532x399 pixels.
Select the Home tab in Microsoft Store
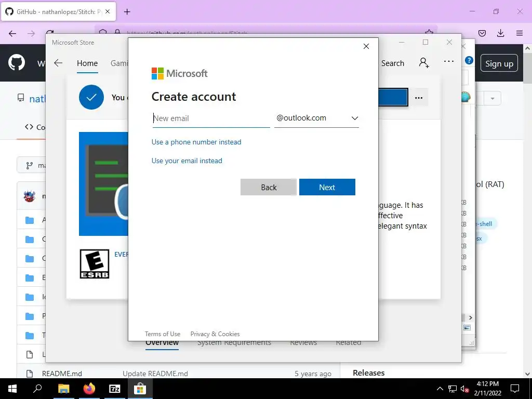pos(87,63)
